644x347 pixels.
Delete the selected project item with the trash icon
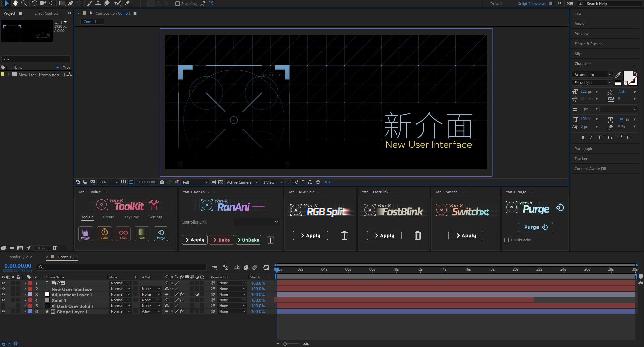(x=55, y=248)
